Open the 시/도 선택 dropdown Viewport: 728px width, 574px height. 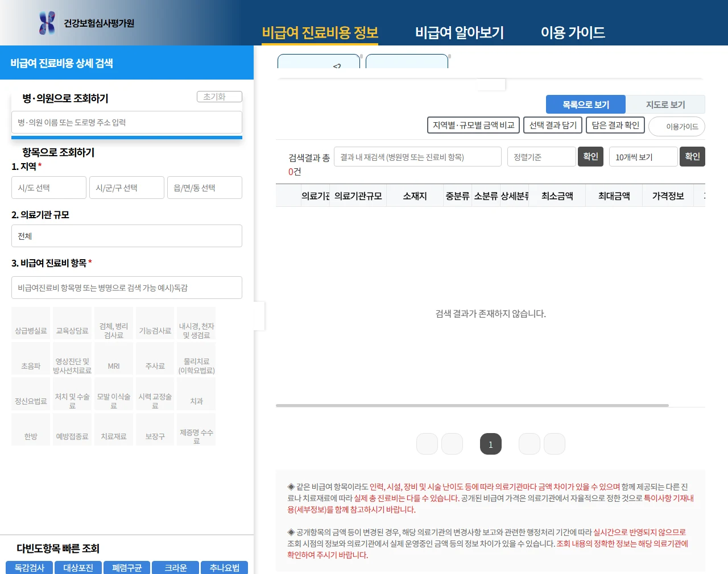coord(49,188)
